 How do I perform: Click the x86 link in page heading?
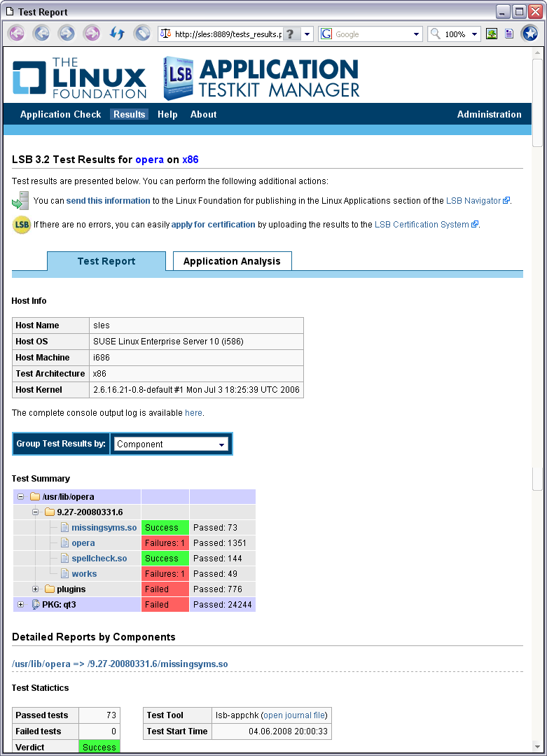click(x=190, y=160)
